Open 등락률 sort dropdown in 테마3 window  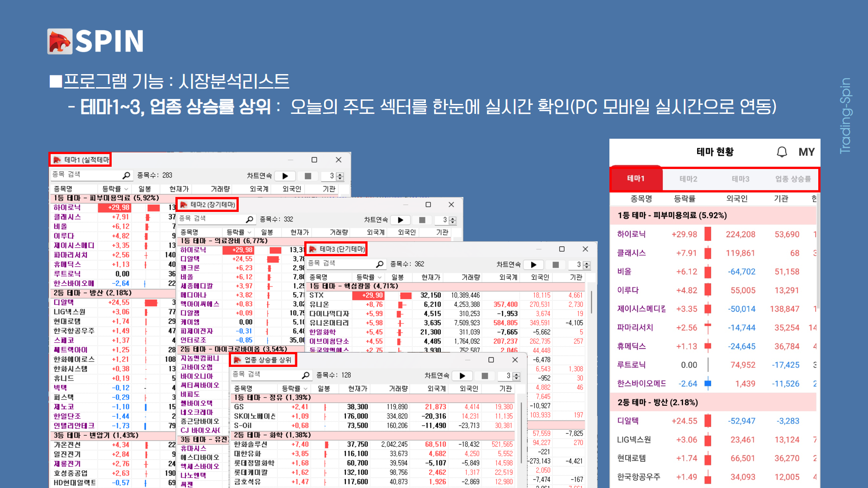coord(380,277)
